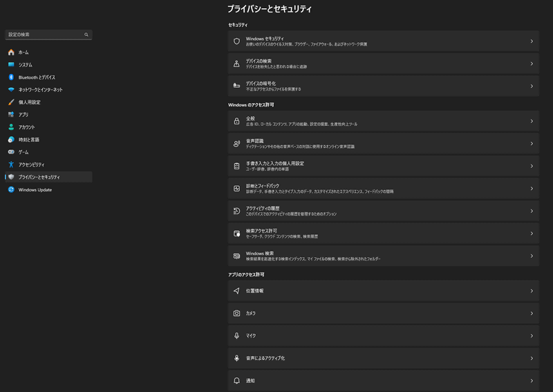This screenshot has height=392, width=553.
Task: Open 手書き入力と入力の個人用設定 entry
Action: click(384, 166)
